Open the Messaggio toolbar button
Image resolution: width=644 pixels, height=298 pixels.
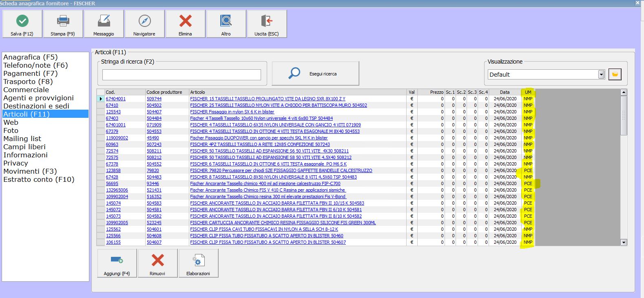104,24
